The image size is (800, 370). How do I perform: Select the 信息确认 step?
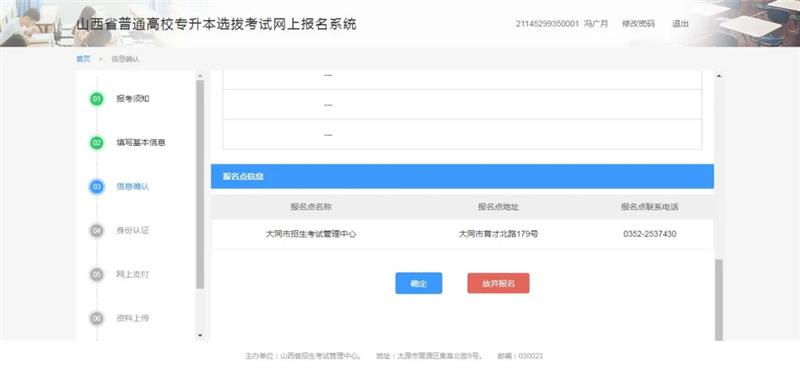pyautogui.click(x=133, y=187)
